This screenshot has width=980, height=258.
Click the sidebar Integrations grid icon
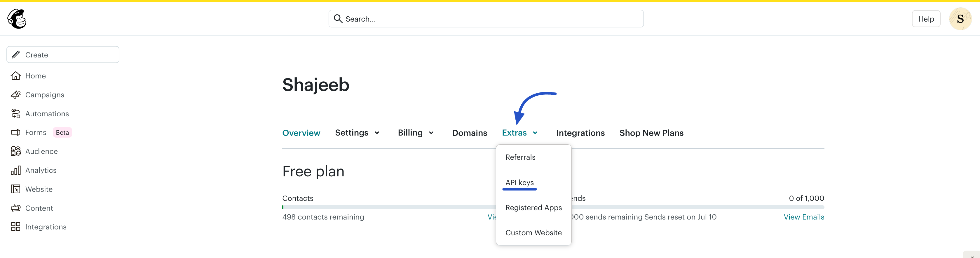click(15, 227)
